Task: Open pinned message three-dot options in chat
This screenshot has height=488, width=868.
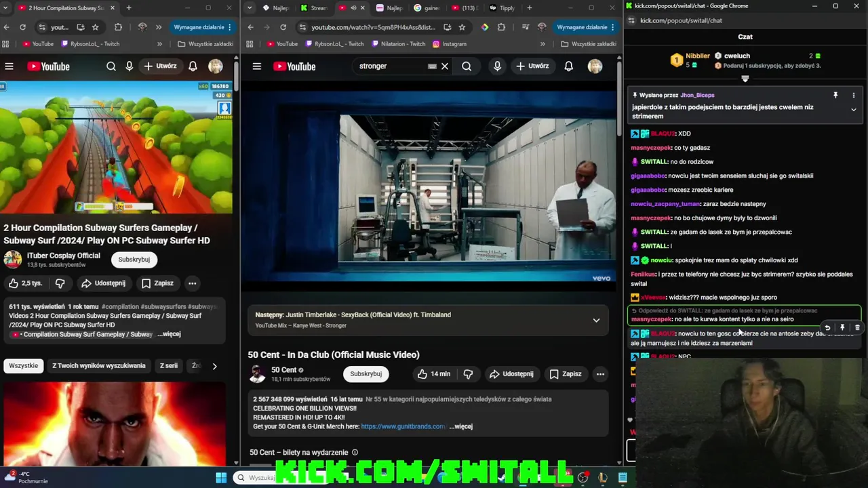Action: pyautogui.click(x=854, y=96)
